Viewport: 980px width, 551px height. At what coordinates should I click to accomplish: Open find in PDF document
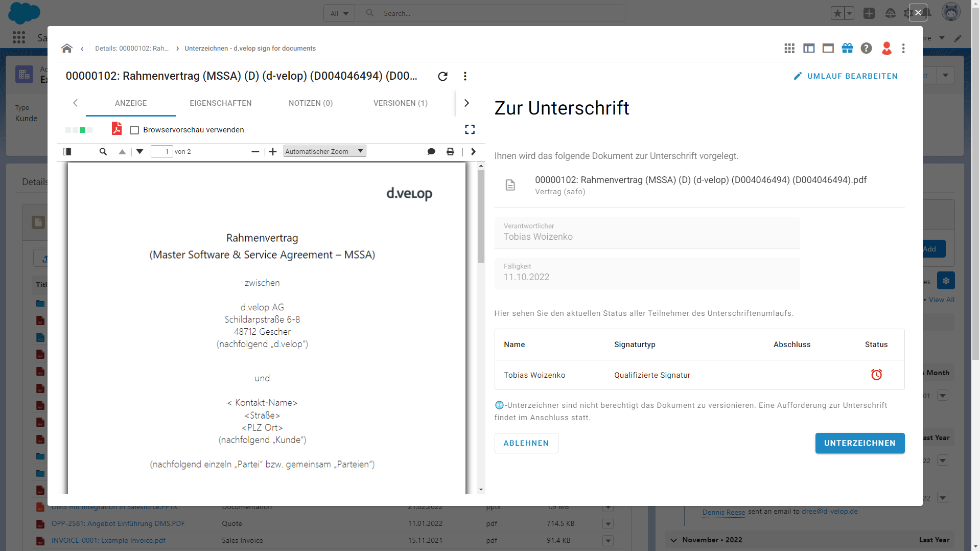pos(103,151)
